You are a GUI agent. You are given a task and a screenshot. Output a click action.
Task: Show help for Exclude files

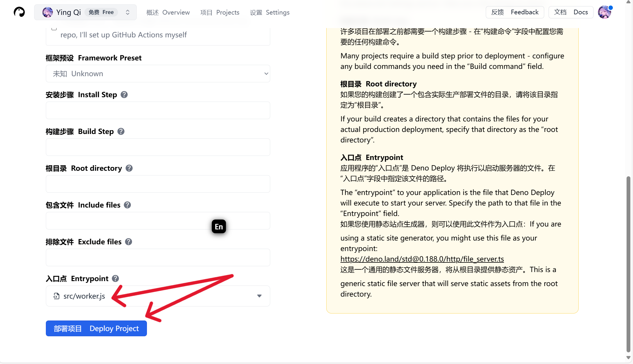129,242
